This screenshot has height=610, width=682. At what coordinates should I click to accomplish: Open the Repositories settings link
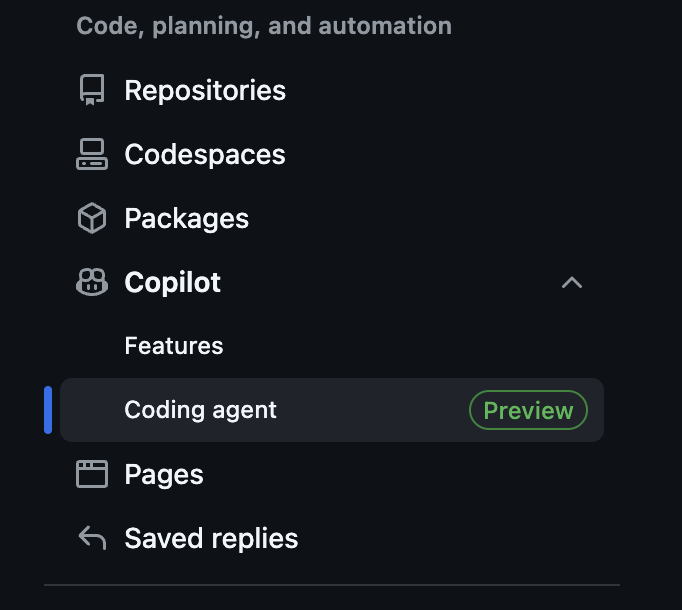coord(205,91)
